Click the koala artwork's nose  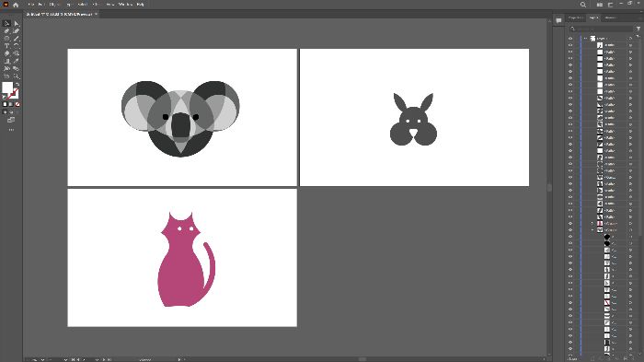pos(180,125)
